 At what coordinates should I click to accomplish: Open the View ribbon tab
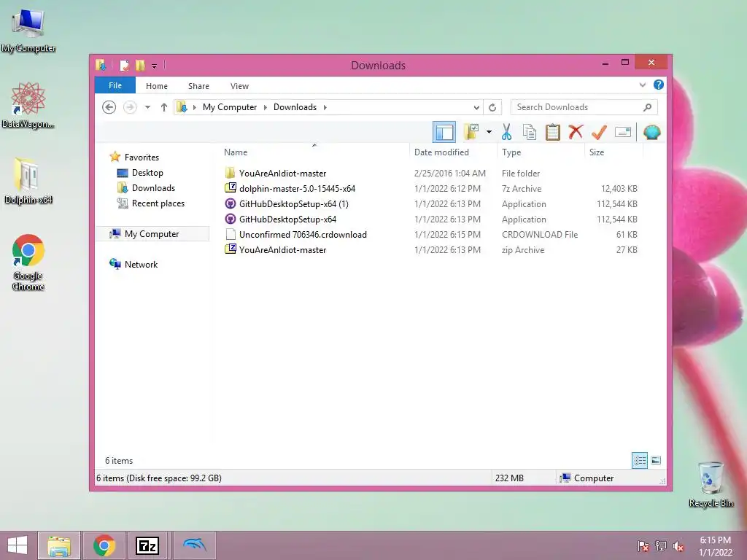pyautogui.click(x=239, y=86)
